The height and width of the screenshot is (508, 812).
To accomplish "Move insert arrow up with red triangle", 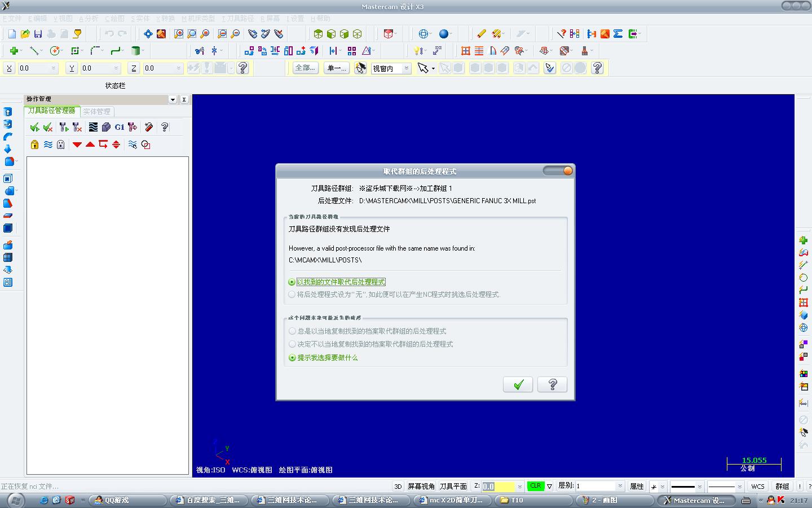I will [x=90, y=144].
